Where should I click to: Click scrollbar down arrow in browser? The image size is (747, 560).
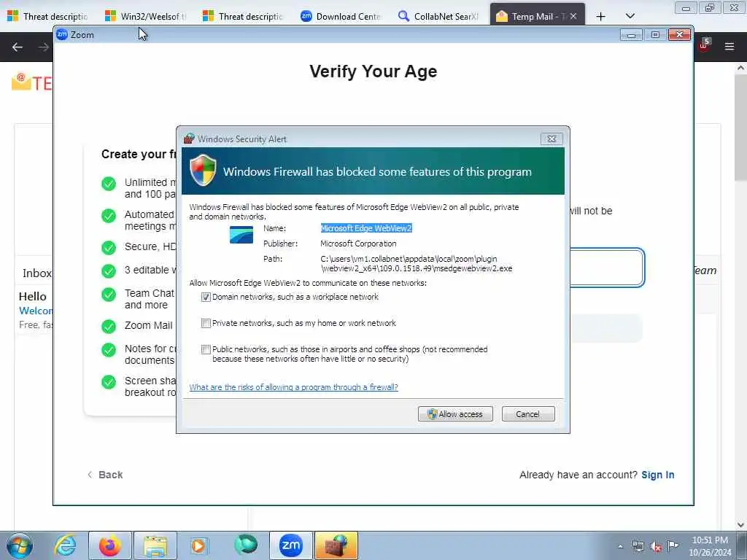coord(741,524)
